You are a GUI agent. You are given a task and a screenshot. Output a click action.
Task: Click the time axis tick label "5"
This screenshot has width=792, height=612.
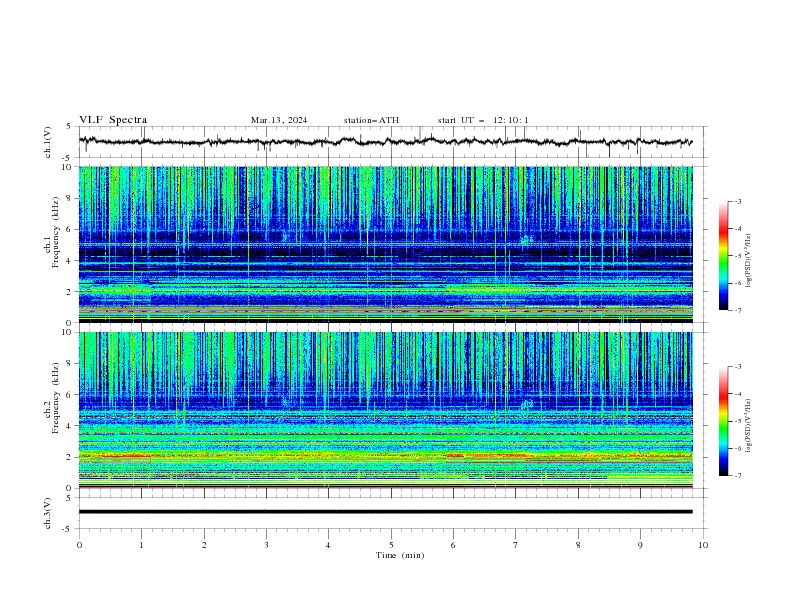pos(391,545)
